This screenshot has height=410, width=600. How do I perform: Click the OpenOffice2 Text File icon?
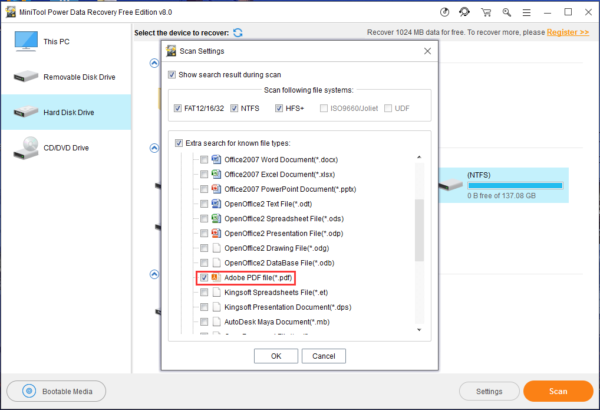(x=216, y=204)
